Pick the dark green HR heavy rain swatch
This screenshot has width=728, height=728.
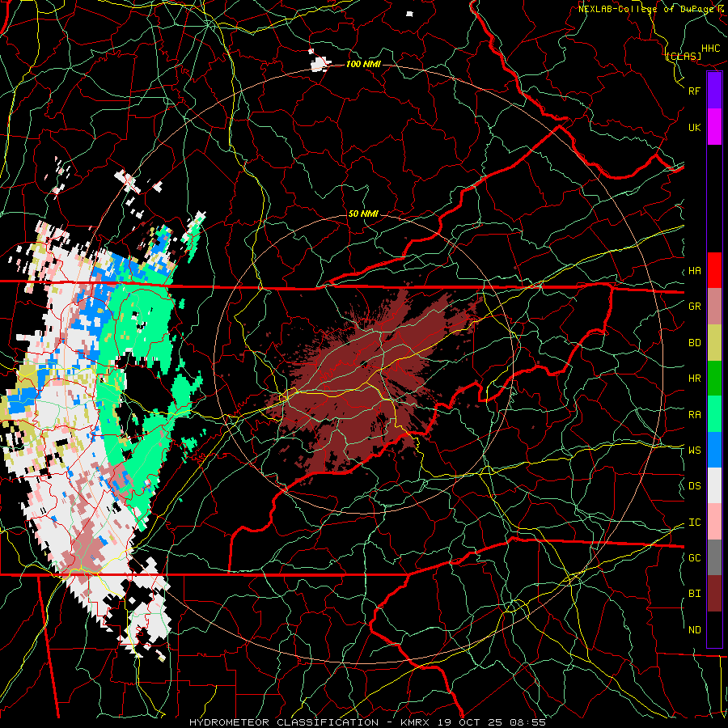click(714, 379)
